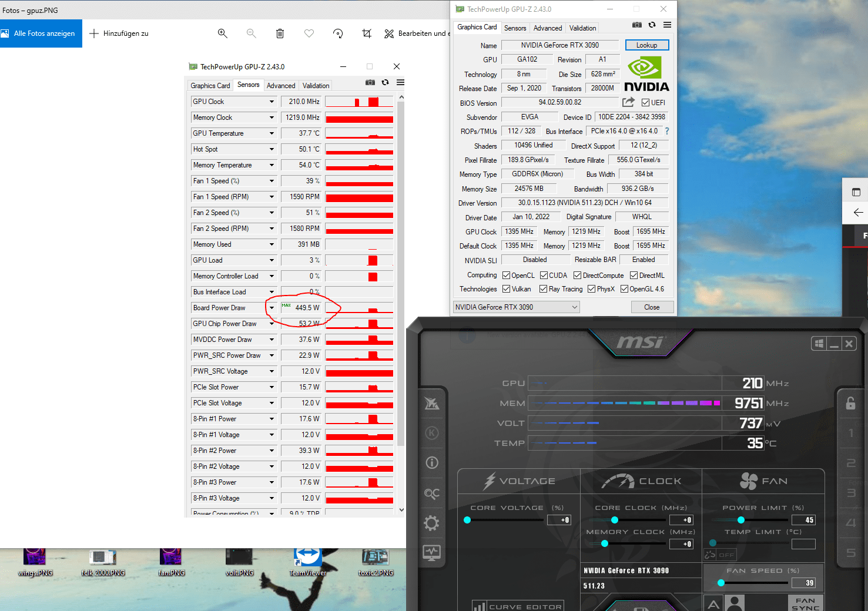Toggle the DirectCompute checkbox
The image size is (868, 611).
pyautogui.click(x=577, y=276)
